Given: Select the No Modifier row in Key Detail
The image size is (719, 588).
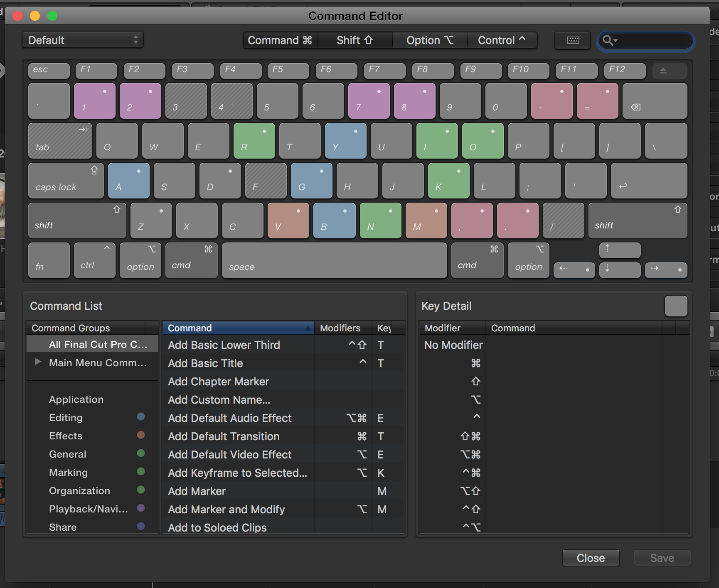Looking at the screenshot, I should tap(554, 345).
